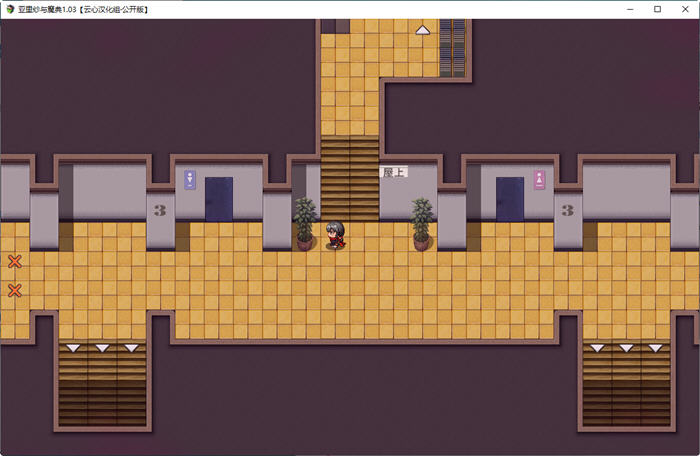The image size is (700, 456).
Task: Click the upper red X marker
Action: click(x=15, y=262)
